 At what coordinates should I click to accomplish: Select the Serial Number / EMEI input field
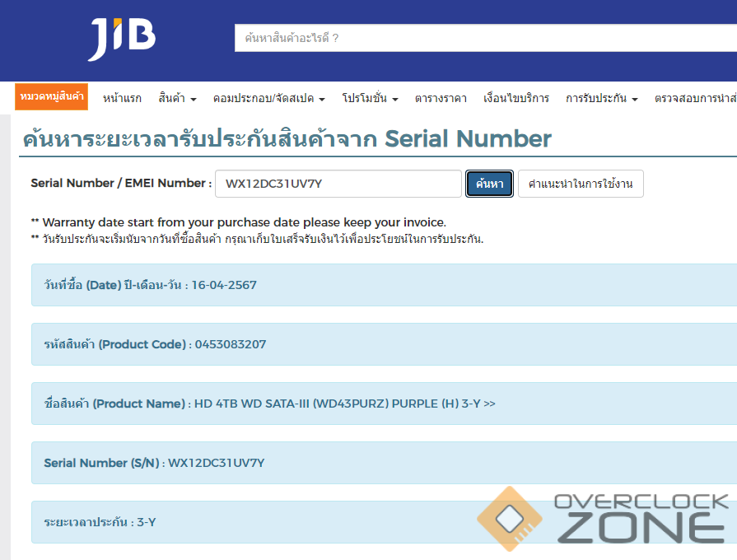pyautogui.click(x=338, y=184)
